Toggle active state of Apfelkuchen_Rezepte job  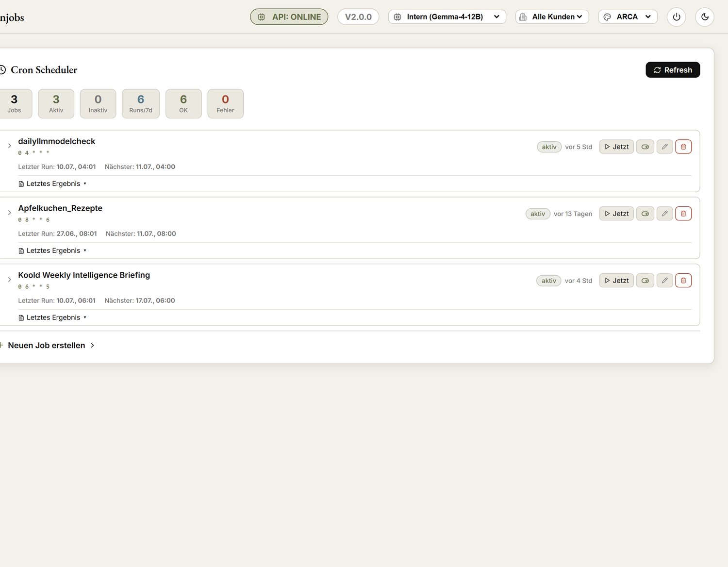click(x=645, y=214)
